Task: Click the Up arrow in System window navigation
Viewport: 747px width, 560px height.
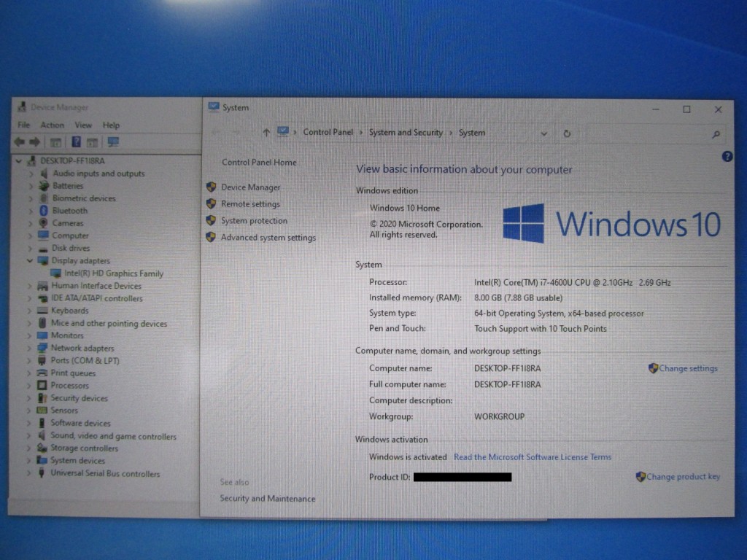Action: 266,133
